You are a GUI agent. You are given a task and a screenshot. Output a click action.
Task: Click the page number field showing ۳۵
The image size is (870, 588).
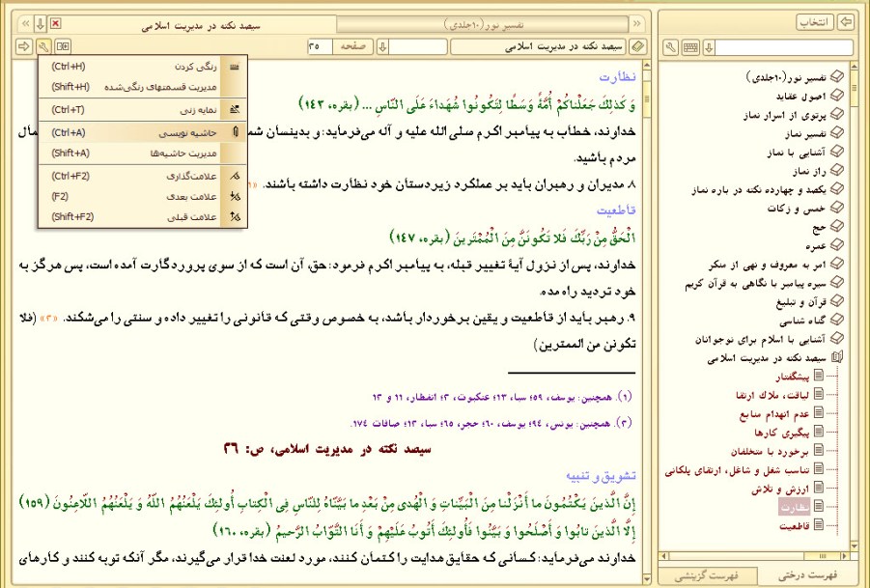coord(320,46)
